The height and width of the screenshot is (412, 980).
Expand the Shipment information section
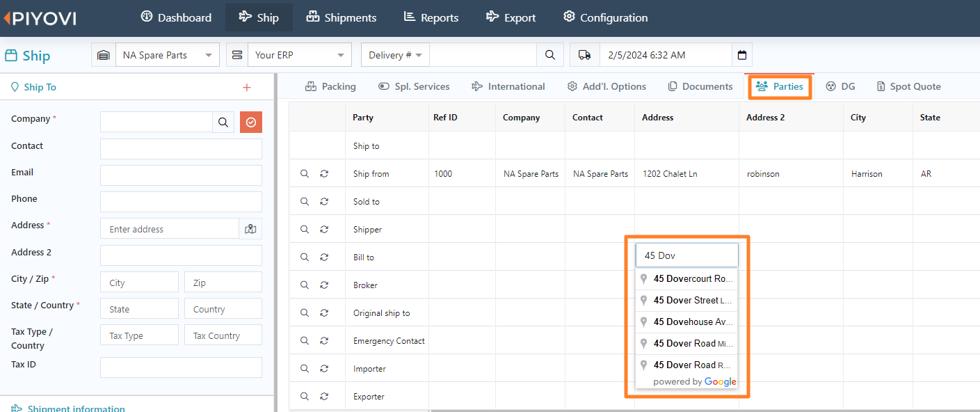point(68,408)
